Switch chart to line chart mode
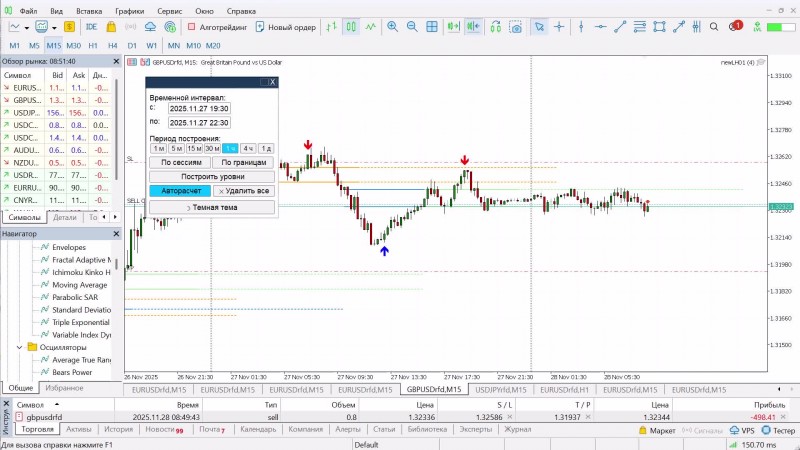 coord(370,27)
